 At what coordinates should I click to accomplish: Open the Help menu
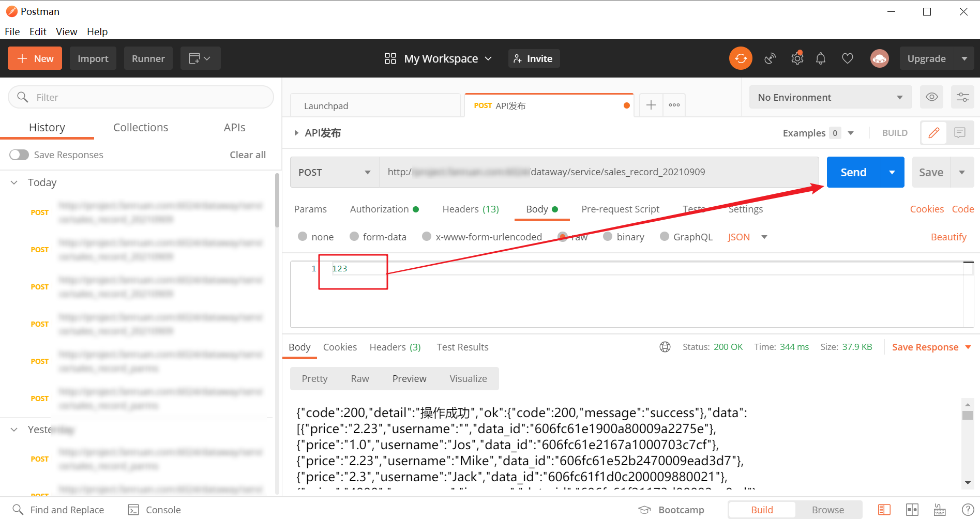click(x=97, y=32)
